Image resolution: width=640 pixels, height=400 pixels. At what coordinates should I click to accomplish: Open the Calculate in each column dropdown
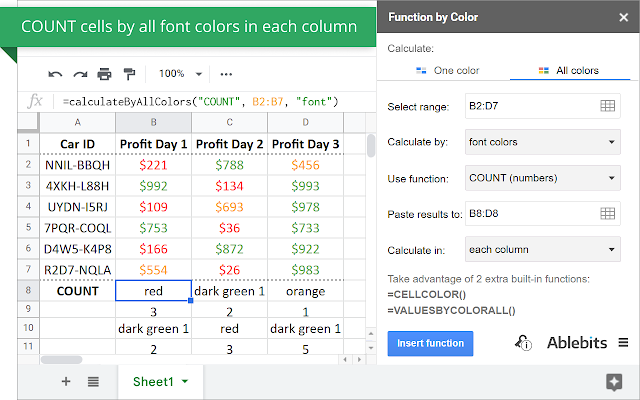click(541, 249)
